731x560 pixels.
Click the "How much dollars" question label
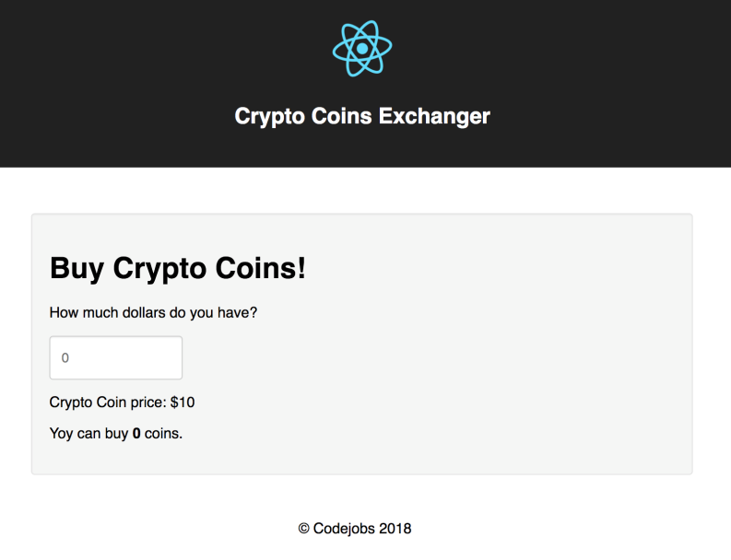[x=153, y=313]
